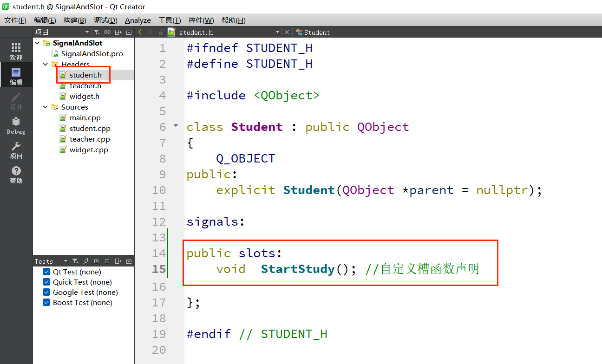
Task: Toggle the Google Test checkbox
Action: pos(46,292)
